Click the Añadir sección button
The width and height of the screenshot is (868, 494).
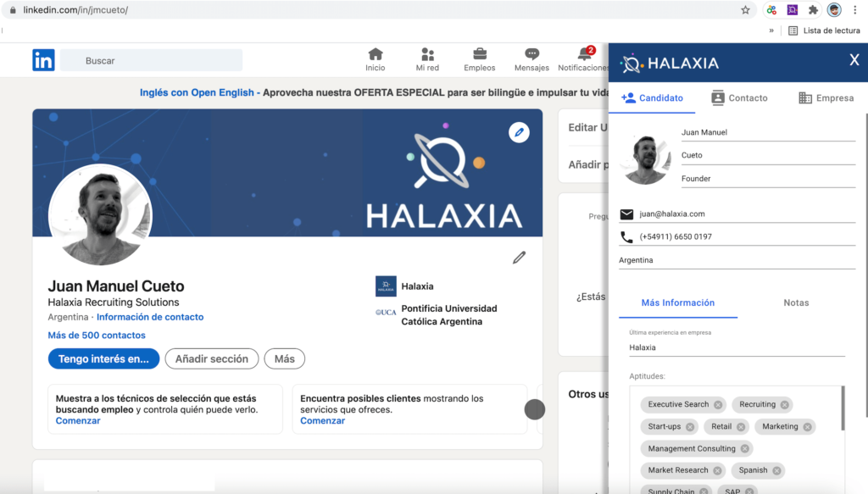tap(211, 359)
